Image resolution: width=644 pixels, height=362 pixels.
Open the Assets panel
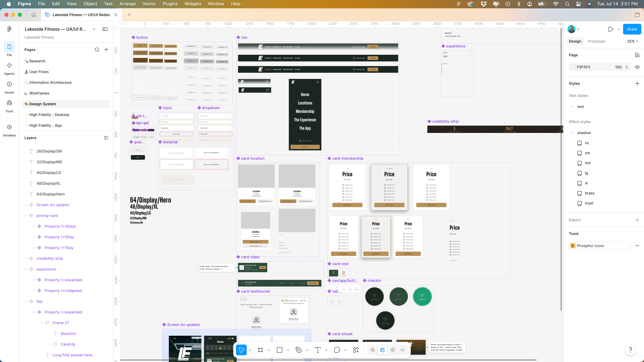[9, 84]
